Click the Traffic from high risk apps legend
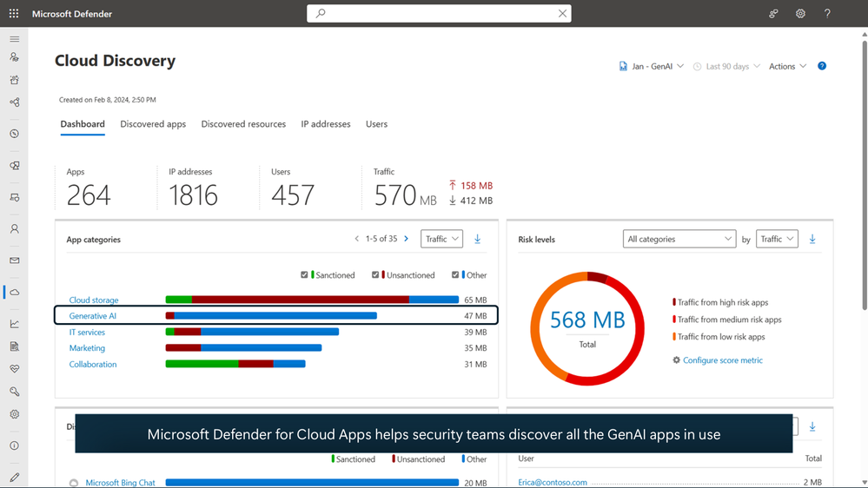This screenshot has height=488, width=868. coord(720,302)
